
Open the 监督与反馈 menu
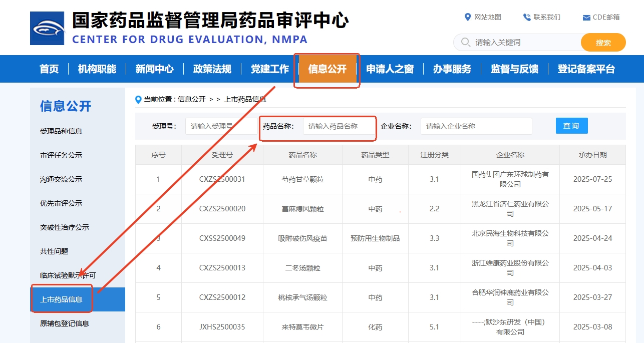pyautogui.click(x=514, y=69)
